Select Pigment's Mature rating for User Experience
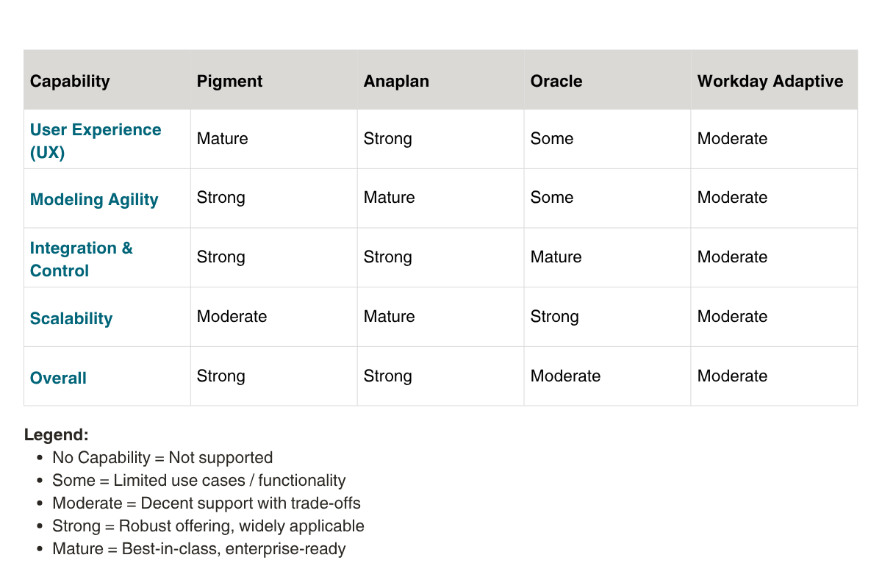Viewport: 882px width, 588px height. (x=223, y=139)
